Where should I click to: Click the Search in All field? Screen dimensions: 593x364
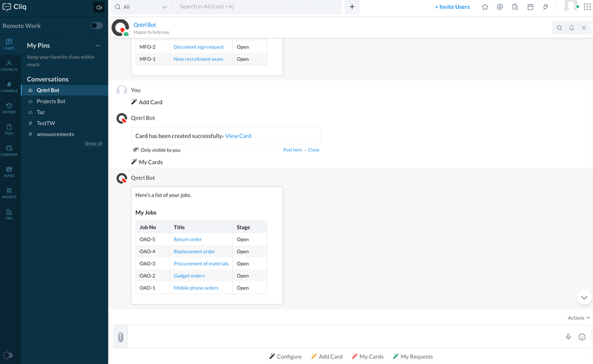tap(257, 7)
